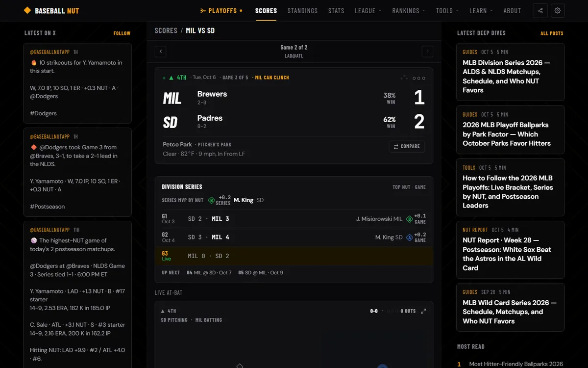This screenshot has width=588, height=368.
Task: Open MLB Wild Card Series 2026 guide
Action: [x=510, y=307]
